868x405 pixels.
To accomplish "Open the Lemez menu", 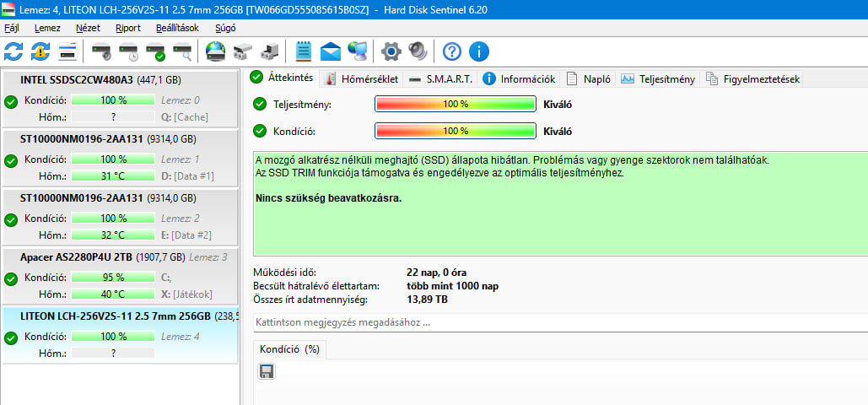I will click(x=47, y=28).
